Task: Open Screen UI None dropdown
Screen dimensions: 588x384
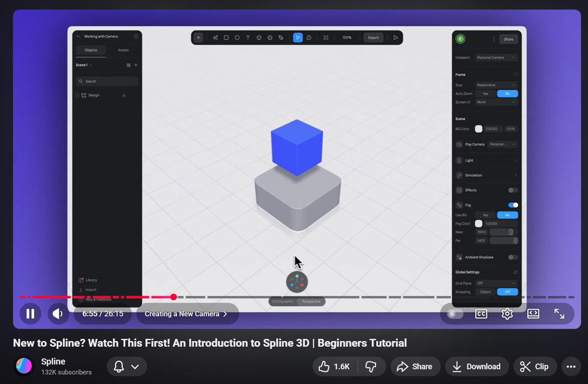Action: click(x=496, y=102)
